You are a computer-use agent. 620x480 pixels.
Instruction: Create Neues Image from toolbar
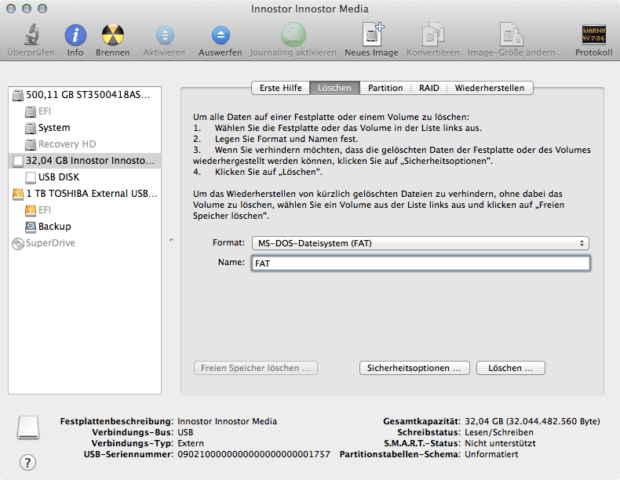click(x=372, y=34)
